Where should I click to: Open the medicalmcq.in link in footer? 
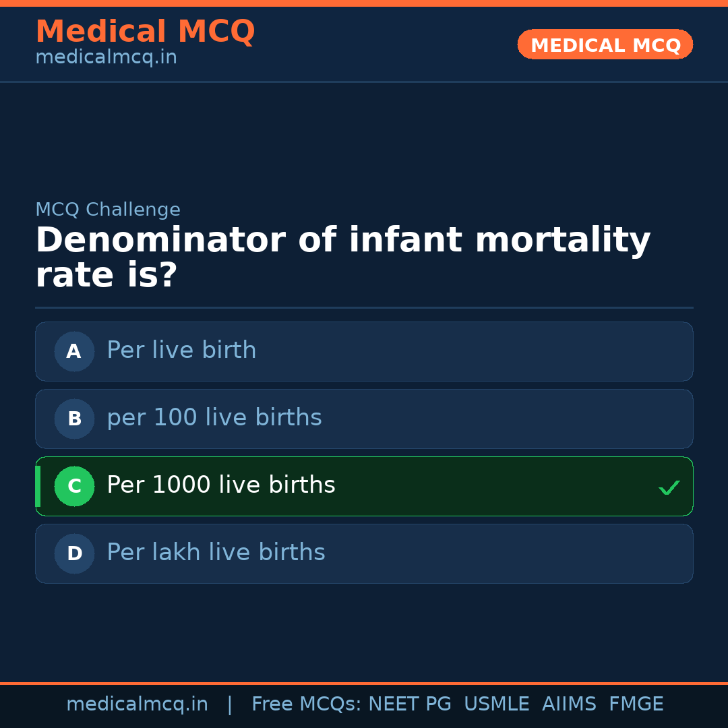[138, 704]
